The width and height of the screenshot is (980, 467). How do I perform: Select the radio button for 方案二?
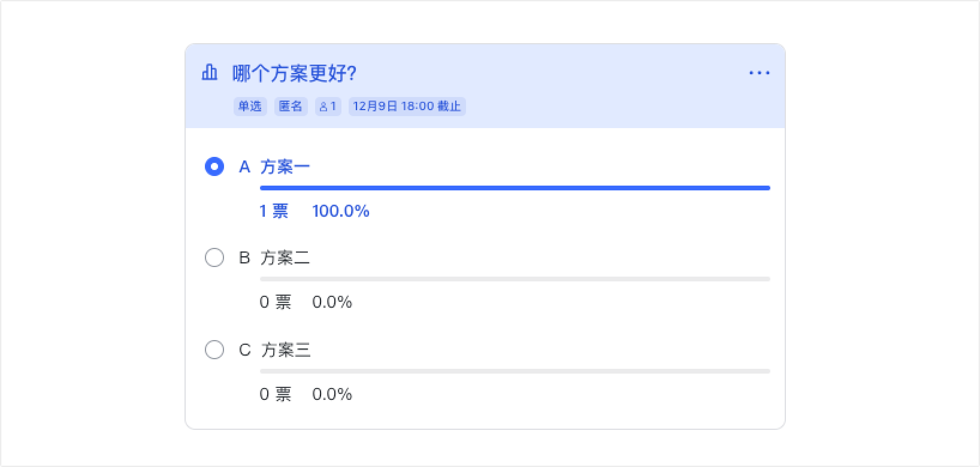pyautogui.click(x=214, y=257)
